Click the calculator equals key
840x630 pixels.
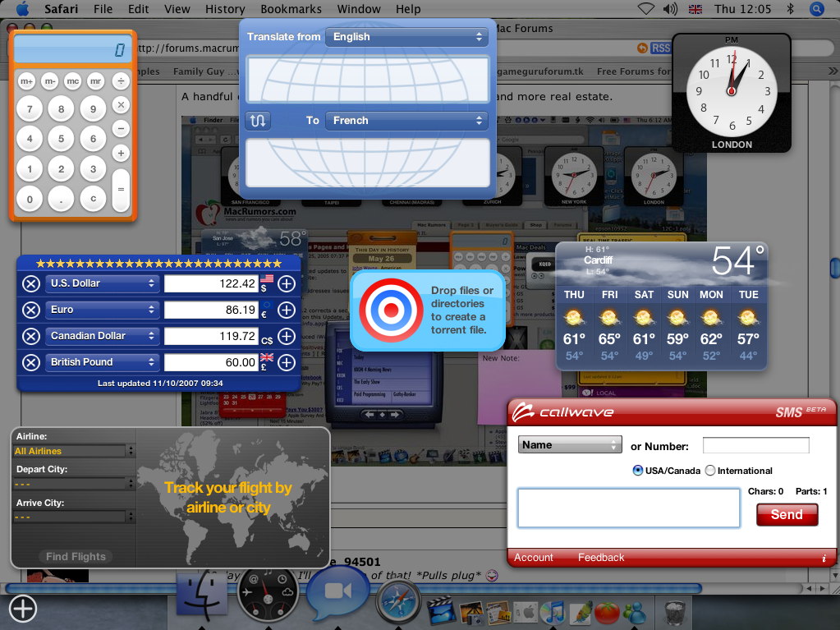pos(121,190)
